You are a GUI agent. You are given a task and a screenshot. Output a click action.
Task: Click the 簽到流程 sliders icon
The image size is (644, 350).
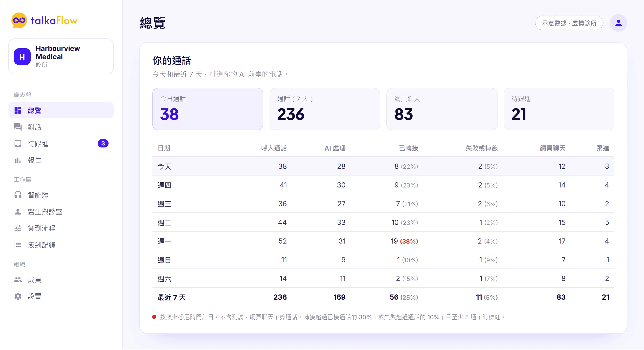click(18, 228)
